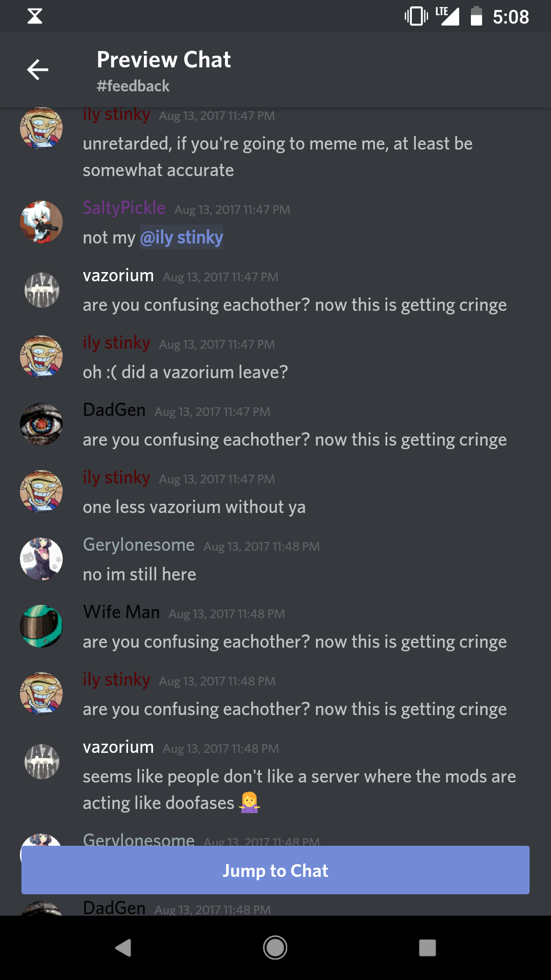Tap Gerylonesome username above 'no im still here'
This screenshot has width=551, height=980.
139,545
